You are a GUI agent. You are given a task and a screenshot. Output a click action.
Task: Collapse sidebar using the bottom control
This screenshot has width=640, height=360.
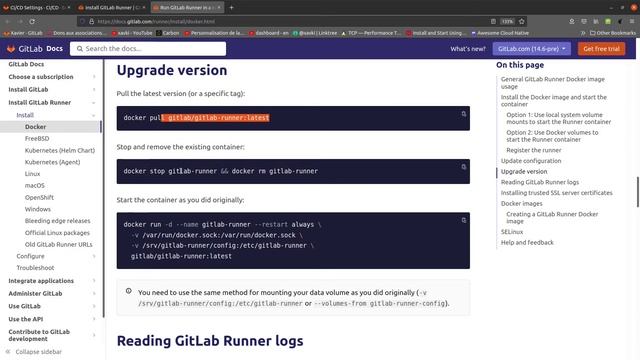34,351
